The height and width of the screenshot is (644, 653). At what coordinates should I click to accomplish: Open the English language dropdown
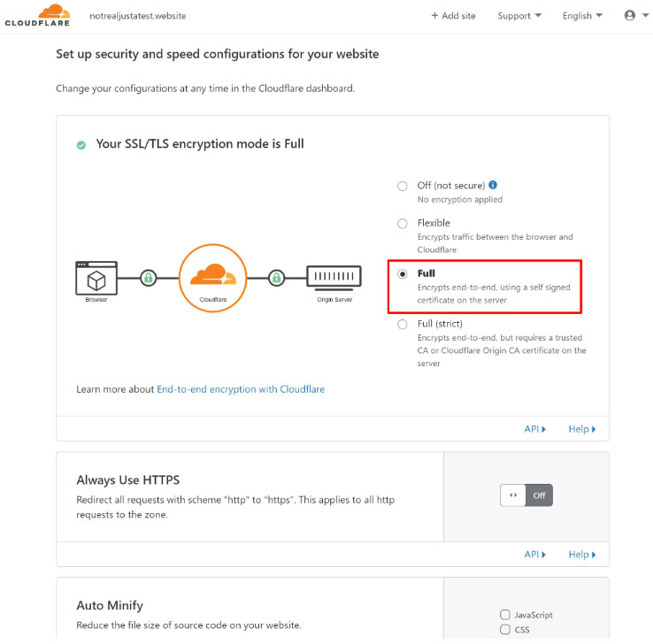tap(582, 16)
